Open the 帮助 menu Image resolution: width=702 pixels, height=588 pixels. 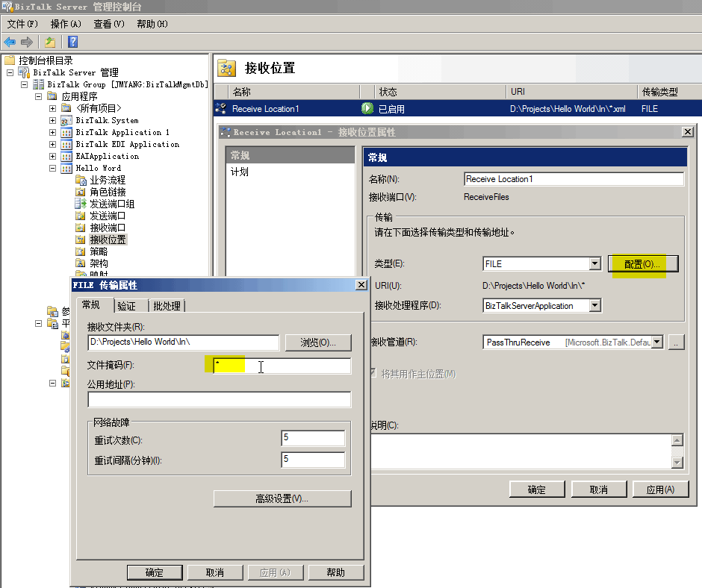point(152,24)
